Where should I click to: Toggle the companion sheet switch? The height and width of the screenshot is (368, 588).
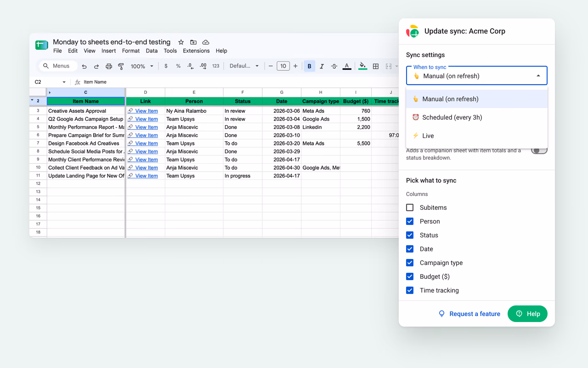pos(539,150)
